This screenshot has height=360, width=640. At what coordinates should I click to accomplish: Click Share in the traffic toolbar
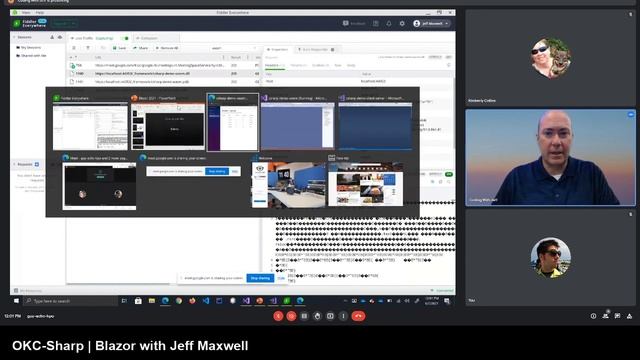[141, 48]
